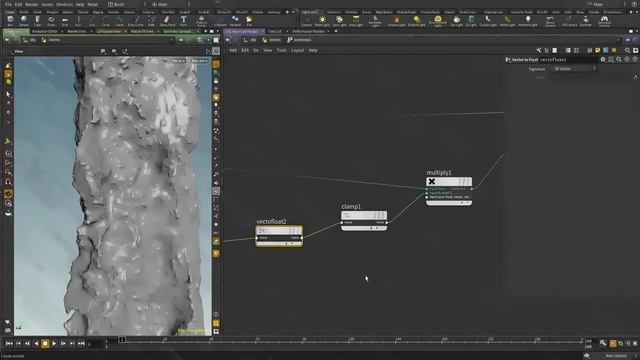Select the Tube shelf tool
The width and height of the screenshot is (640, 360).
point(37,20)
